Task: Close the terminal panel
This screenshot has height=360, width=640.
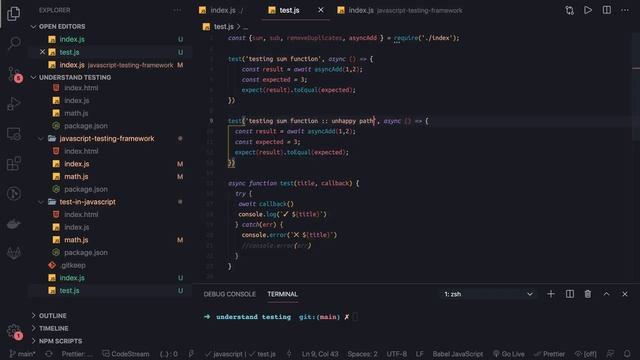Action: 625,294
